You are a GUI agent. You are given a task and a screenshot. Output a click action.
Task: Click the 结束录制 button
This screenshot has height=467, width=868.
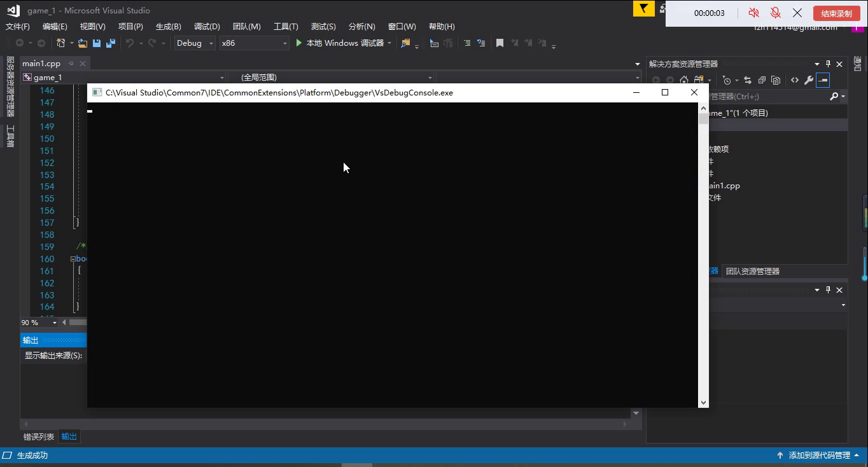pyautogui.click(x=836, y=13)
